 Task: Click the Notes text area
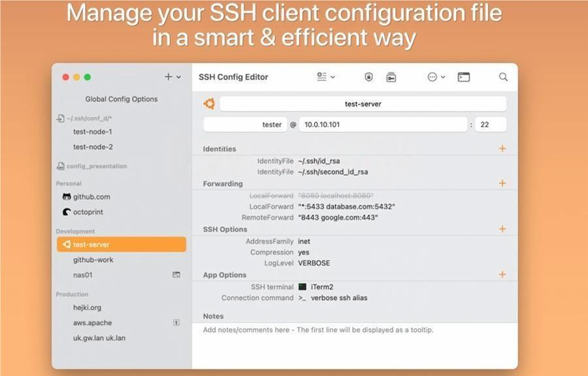pyautogui.click(x=355, y=345)
